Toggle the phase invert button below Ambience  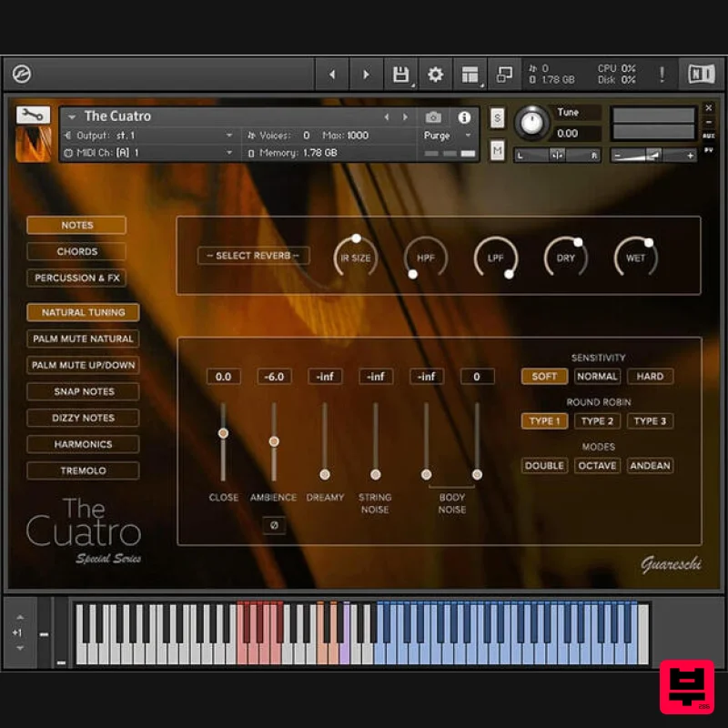[x=274, y=526]
